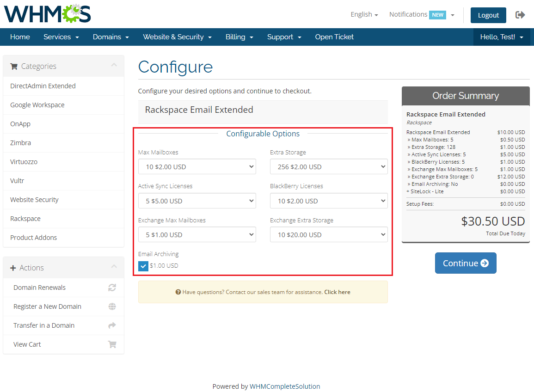This screenshot has width=534, height=392.
Task: Click the NEW badge beside Notifications
Action: click(438, 15)
